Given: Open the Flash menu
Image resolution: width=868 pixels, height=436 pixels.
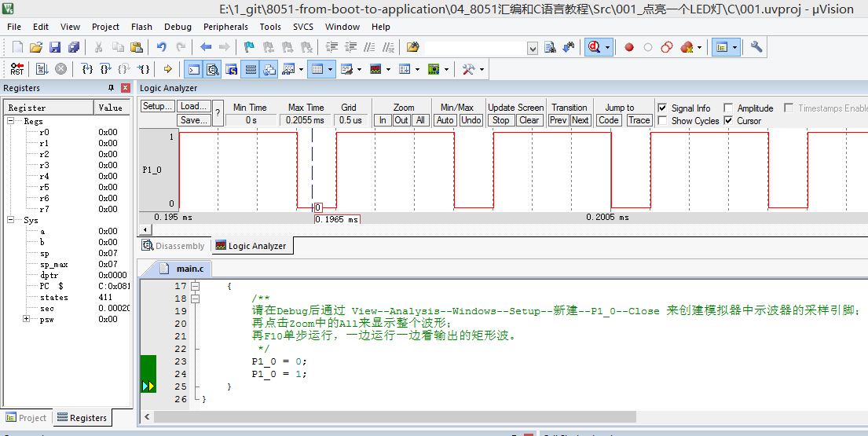Looking at the screenshot, I should [x=141, y=27].
